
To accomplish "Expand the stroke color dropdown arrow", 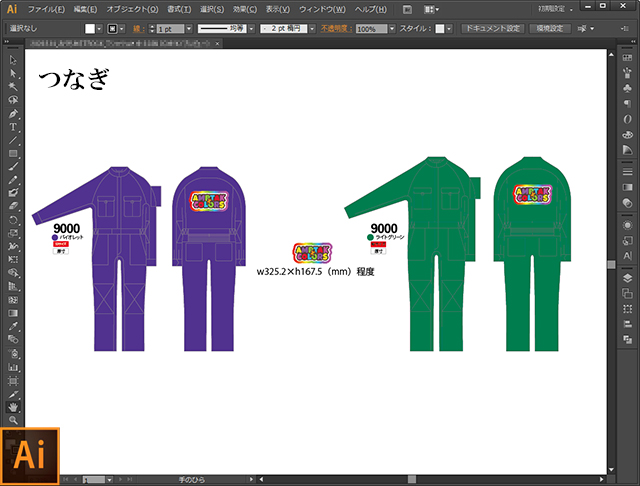I will pos(121,29).
